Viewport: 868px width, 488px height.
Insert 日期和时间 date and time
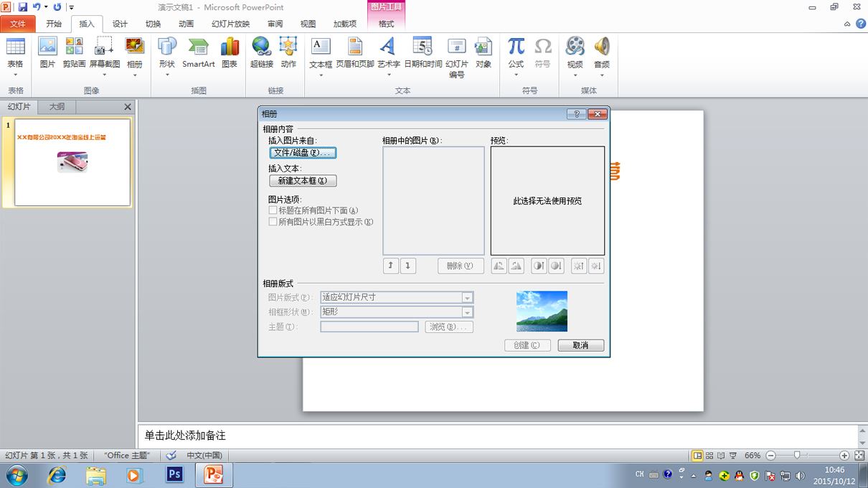pyautogui.click(x=423, y=47)
